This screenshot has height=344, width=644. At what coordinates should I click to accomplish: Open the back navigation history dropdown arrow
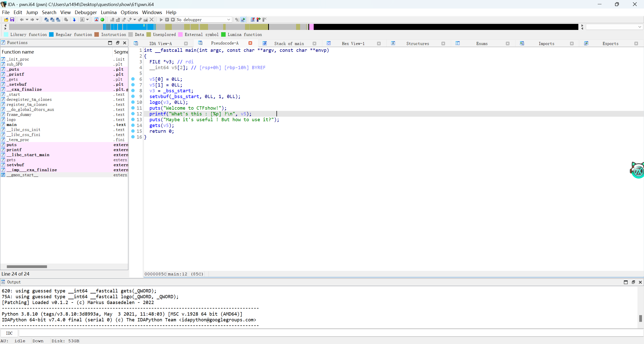[x=27, y=19]
